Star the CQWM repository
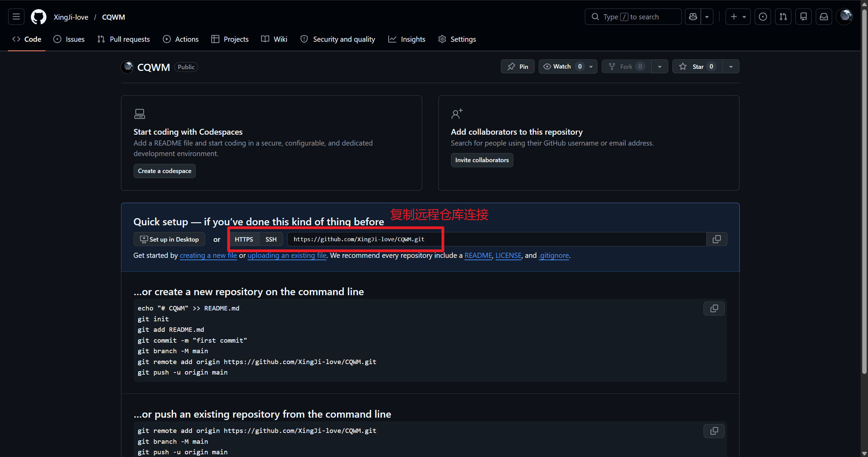This screenshot has height=457, width=868. pyautogui.click(x=698, y=66)
